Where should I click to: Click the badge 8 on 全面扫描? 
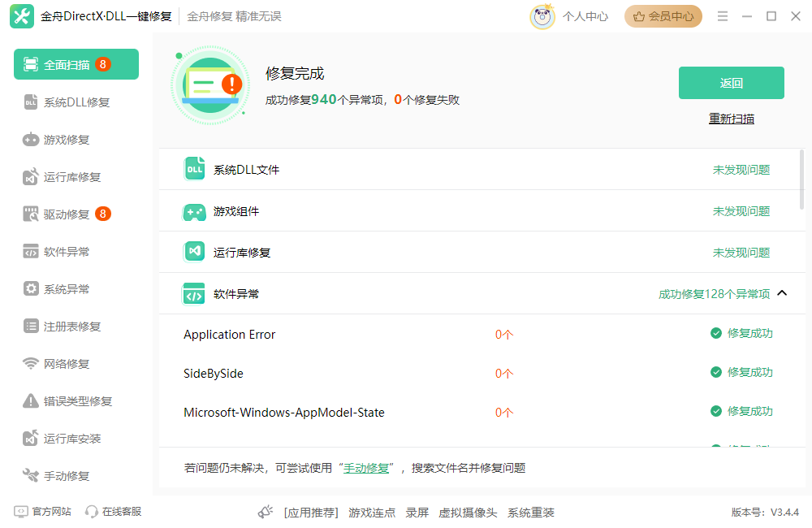103,64
